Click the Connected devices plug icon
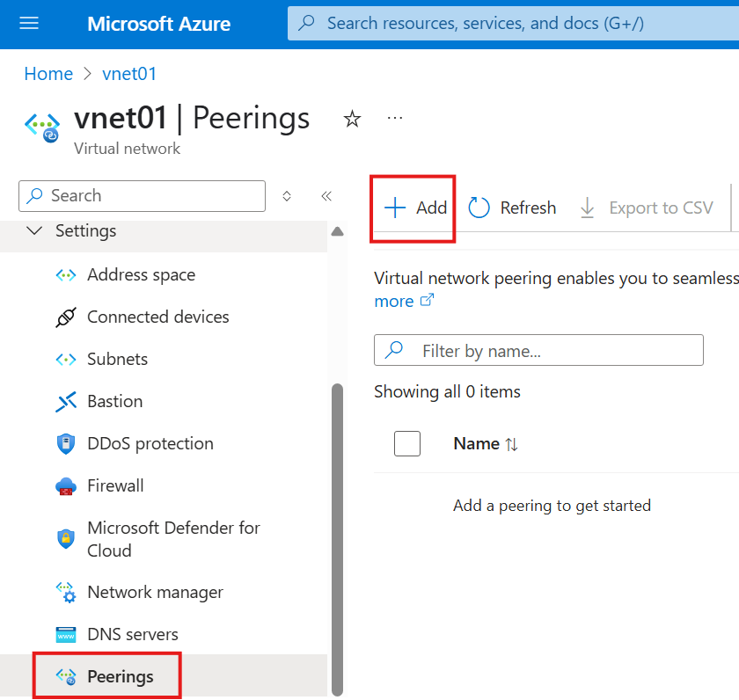Image resolution: width=739 pixels, height=700 pixels. pos(66,317)
